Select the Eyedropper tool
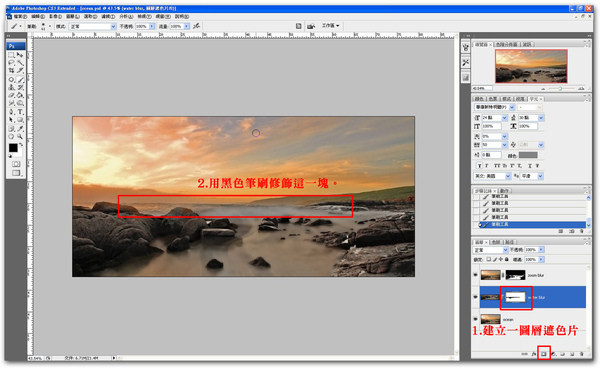This screenshot has height=368, width=600. [x=20, y=129]
